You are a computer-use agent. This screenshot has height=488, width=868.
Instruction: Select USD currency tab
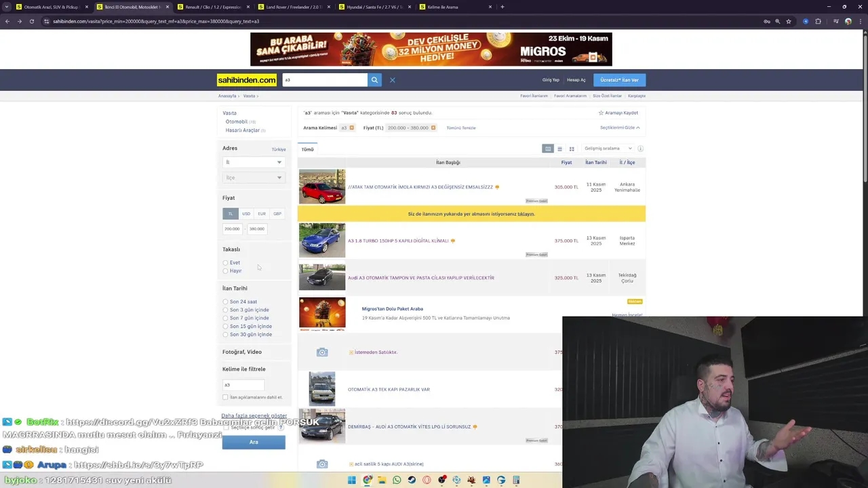point(246,213)
